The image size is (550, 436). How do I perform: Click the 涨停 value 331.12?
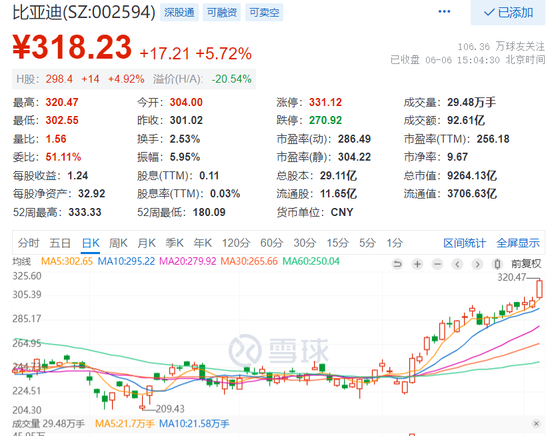pos(325,102)
